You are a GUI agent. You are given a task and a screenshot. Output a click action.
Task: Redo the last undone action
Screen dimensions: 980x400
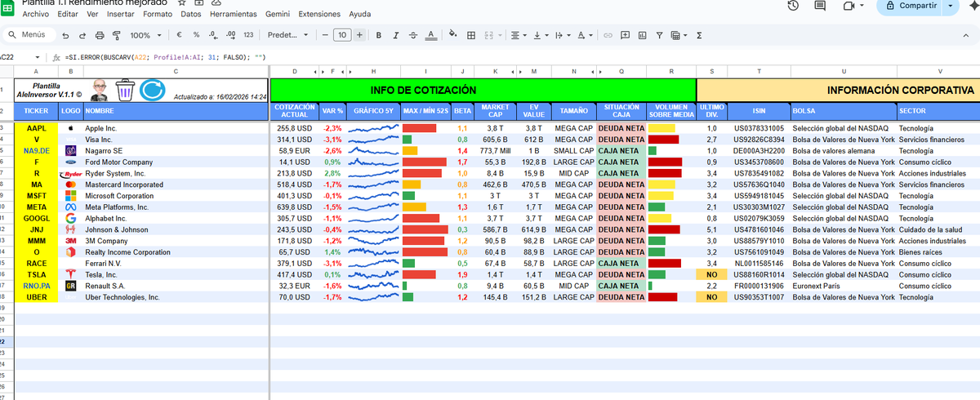(x=82, y=35)
